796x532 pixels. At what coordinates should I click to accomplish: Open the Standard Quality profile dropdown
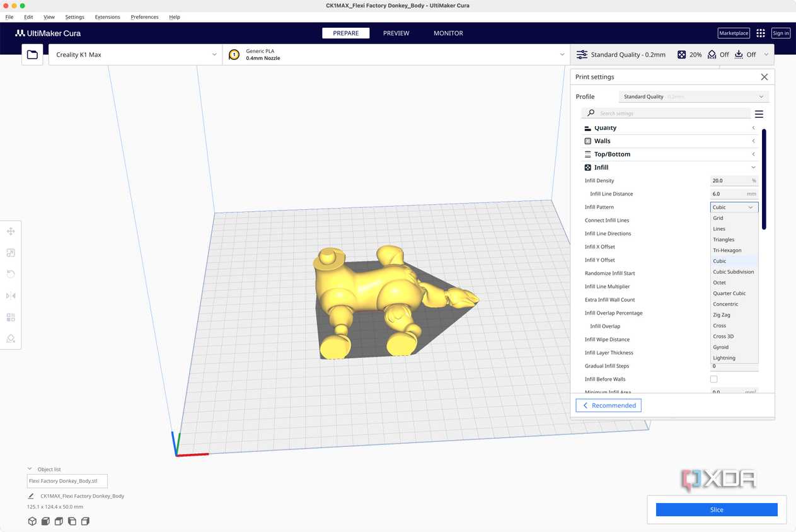(694, 96)
